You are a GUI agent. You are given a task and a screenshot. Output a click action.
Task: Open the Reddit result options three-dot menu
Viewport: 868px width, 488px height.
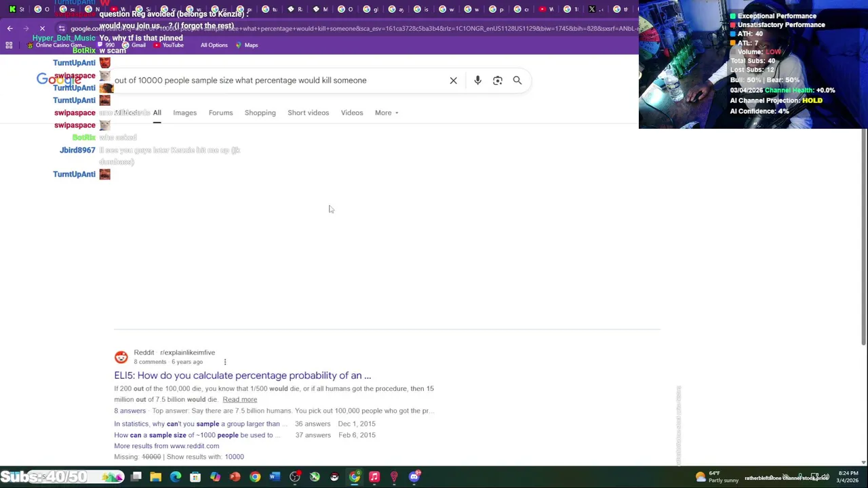pyautogui.click(x=225, y=362)
